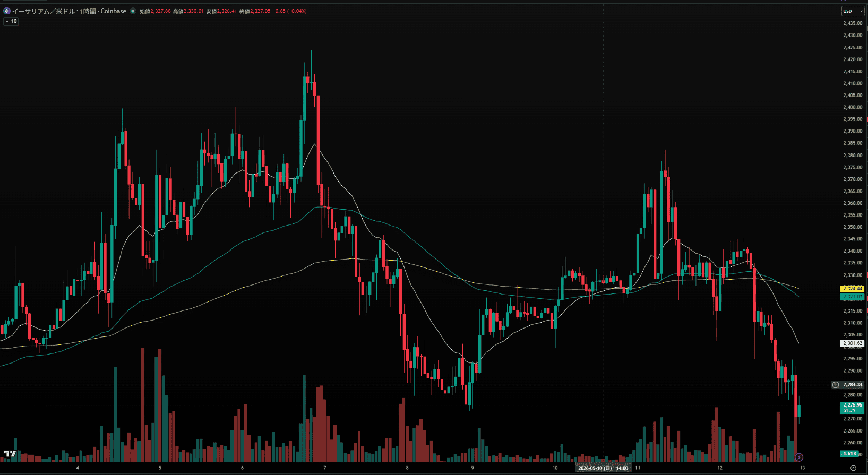Image resolution: width=868 pixels, height=475 pixels.
Task: Click the white 2,301.62 moving average label
Action: point(852,343)
